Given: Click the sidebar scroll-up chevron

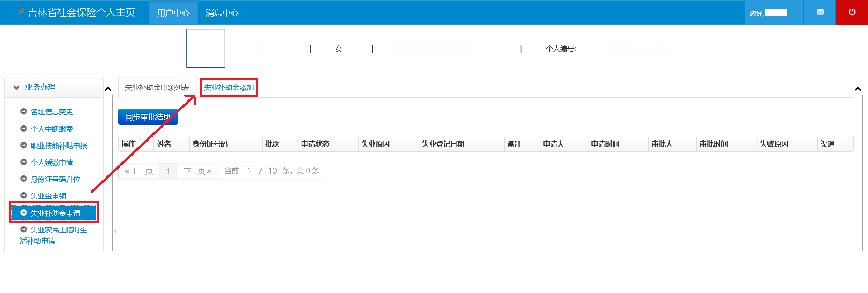Looking at the screenshot, I should [x=108, y=89].
